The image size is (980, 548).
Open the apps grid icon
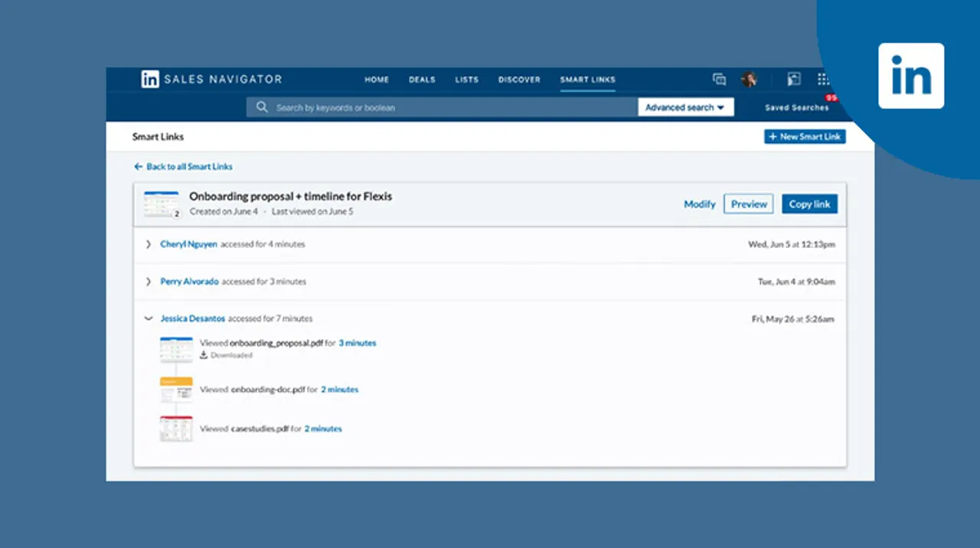pyautogui.click(x=823, y=79)
